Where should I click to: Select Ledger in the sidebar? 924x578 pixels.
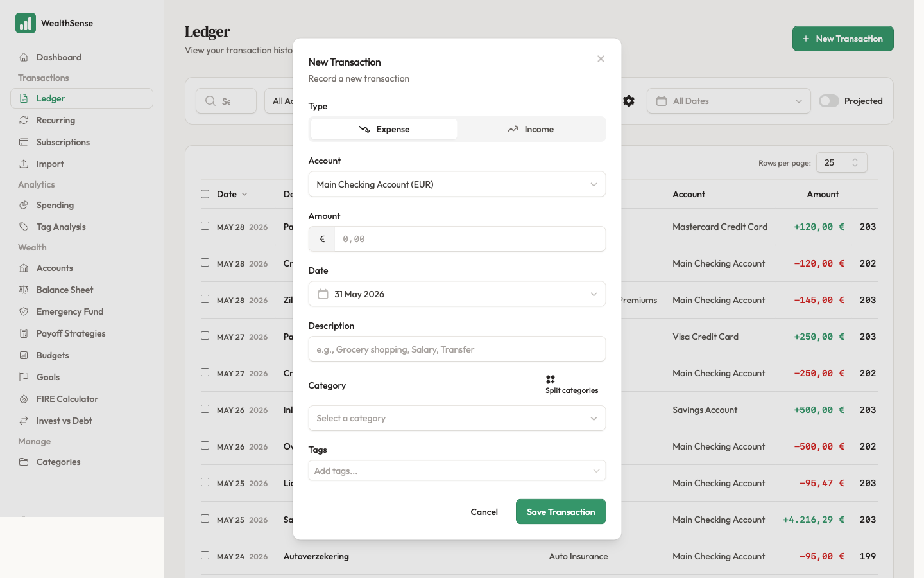pos(81,98)
